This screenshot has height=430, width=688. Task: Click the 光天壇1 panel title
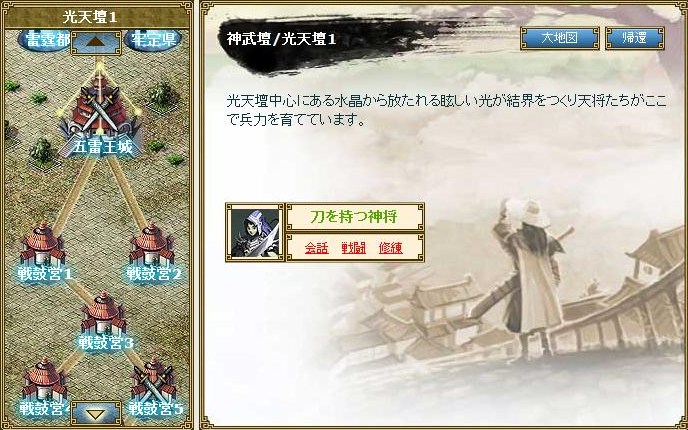90,18
